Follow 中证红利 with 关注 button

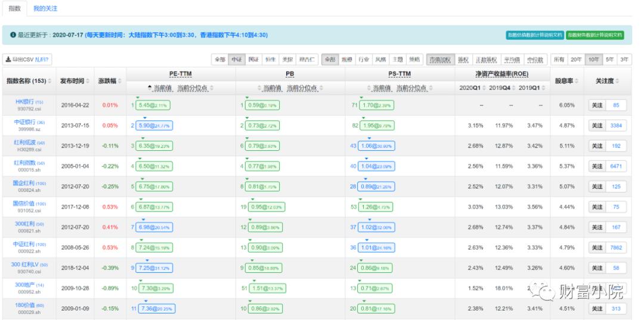(x=597, y=248)
